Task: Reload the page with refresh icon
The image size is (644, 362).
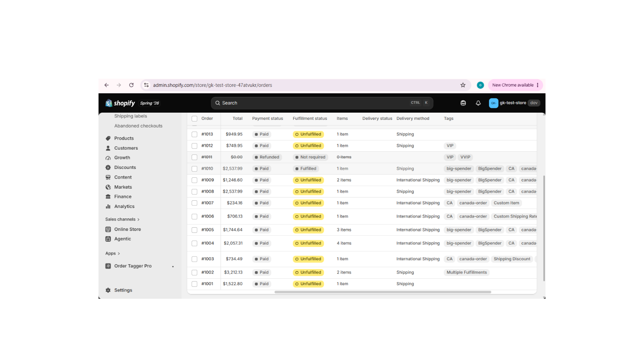Action: (x=131, y=85)
